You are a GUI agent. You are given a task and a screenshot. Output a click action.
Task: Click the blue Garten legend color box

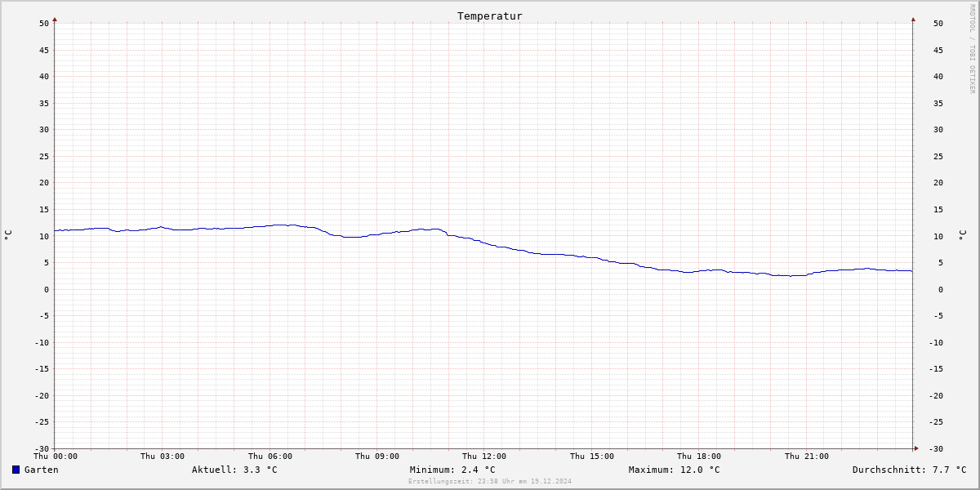click(16, 470)
